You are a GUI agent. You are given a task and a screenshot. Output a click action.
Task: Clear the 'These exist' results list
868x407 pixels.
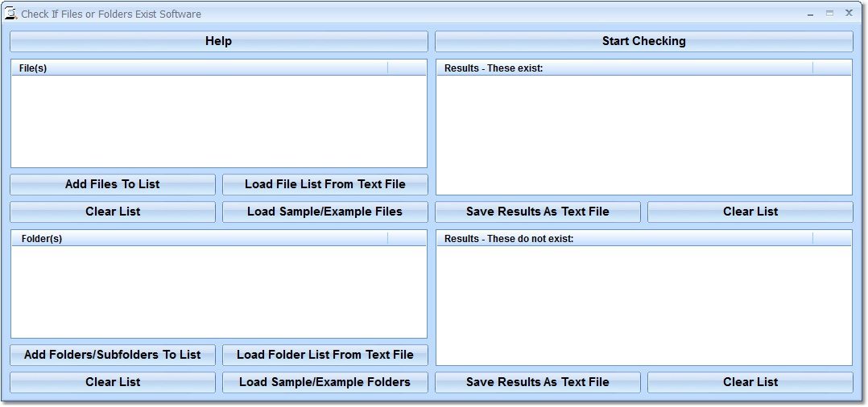click(750, 212)
